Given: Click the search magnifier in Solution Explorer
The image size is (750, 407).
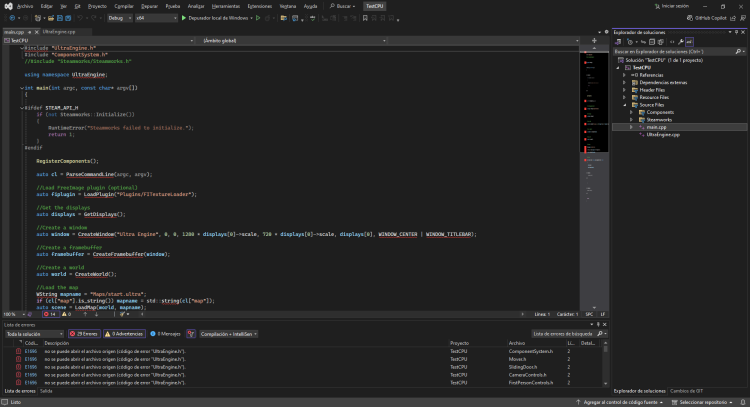Looking at the screenshot, I should (x=740, y=51).
